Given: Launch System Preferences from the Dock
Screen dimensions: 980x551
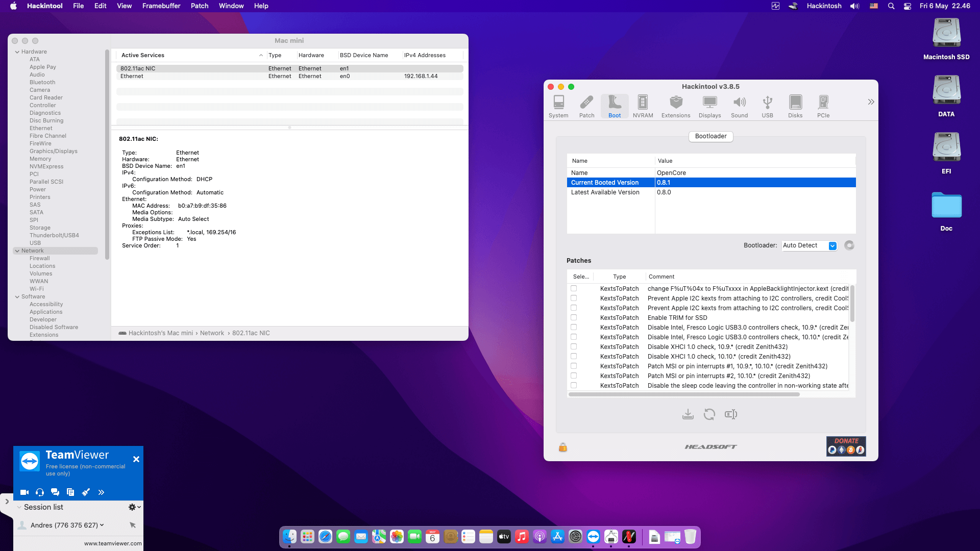Looking at the screenshot, I should click(575, 537).
